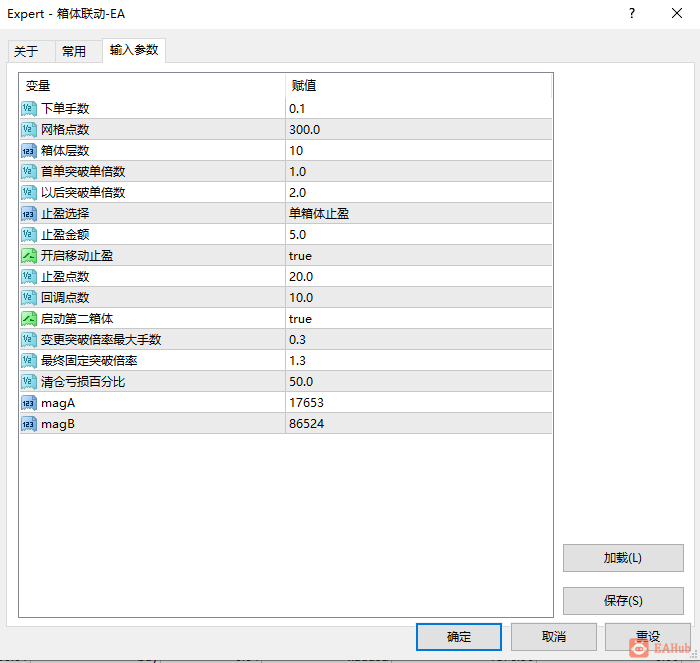Click the integer icon beside magA
The width and height of the screenshot is (700, 663).
pyautogui.click(x=29, y=403)
